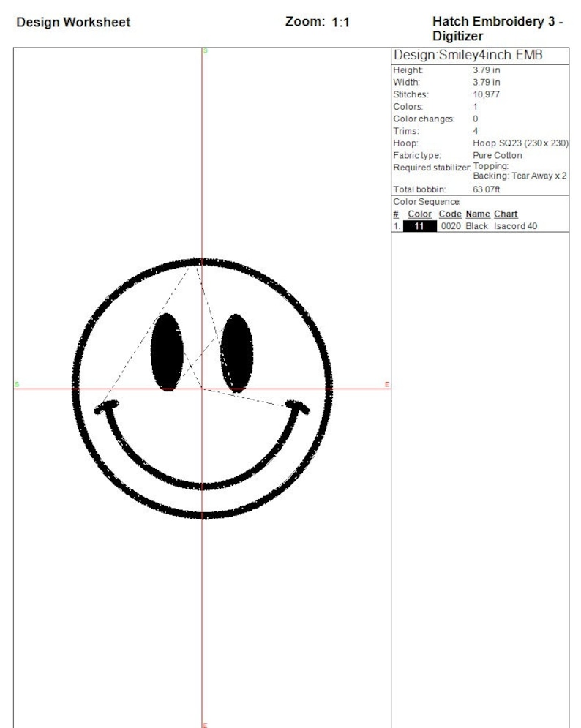The image size is (581, 728).
Task: Click the "Colors:" label
Action: (408, 107)
